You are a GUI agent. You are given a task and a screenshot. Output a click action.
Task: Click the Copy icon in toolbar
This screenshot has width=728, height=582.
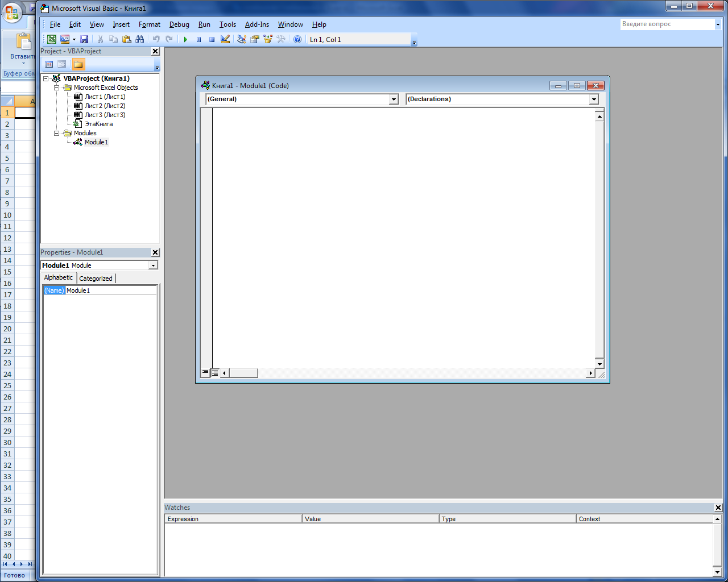113,39
